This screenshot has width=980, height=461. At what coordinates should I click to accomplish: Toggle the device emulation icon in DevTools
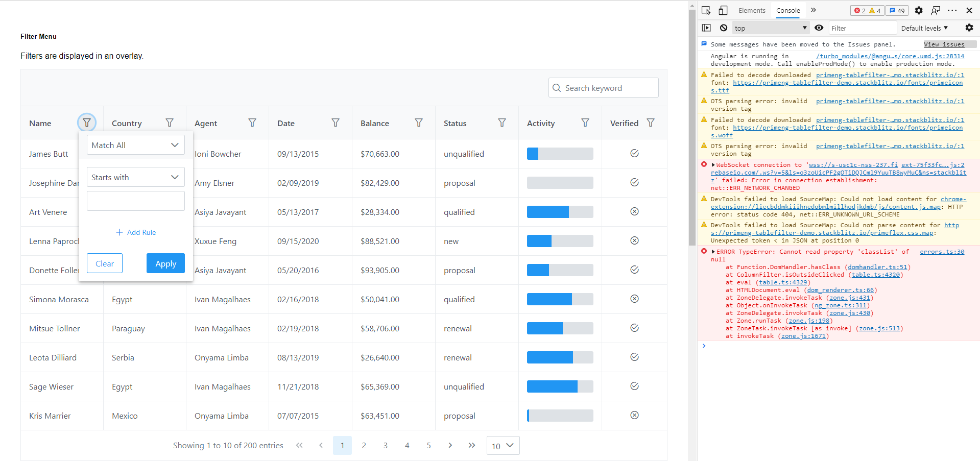[722, 10]
